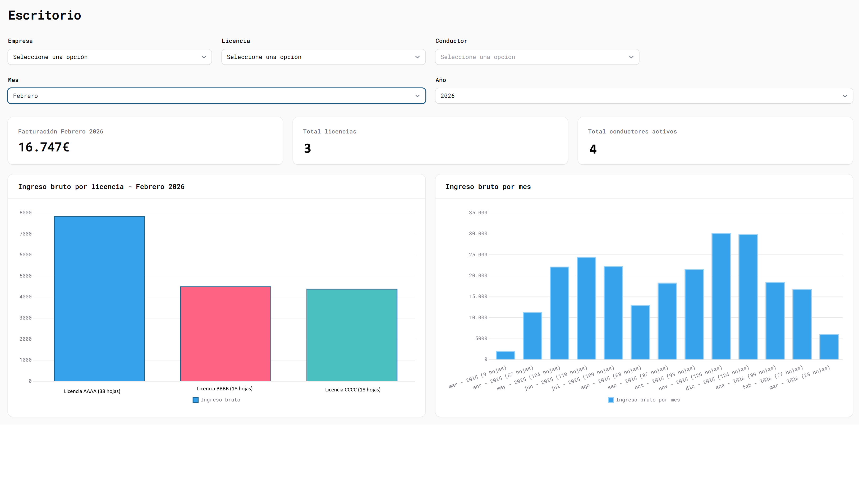This screenshot has width=859, height=504.
Task: Expand the Mes dropdown showing Febrero
Action: (216, 96)
